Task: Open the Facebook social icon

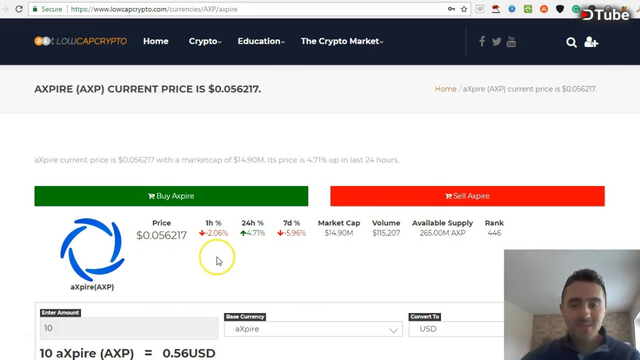Action: [482, 41]
